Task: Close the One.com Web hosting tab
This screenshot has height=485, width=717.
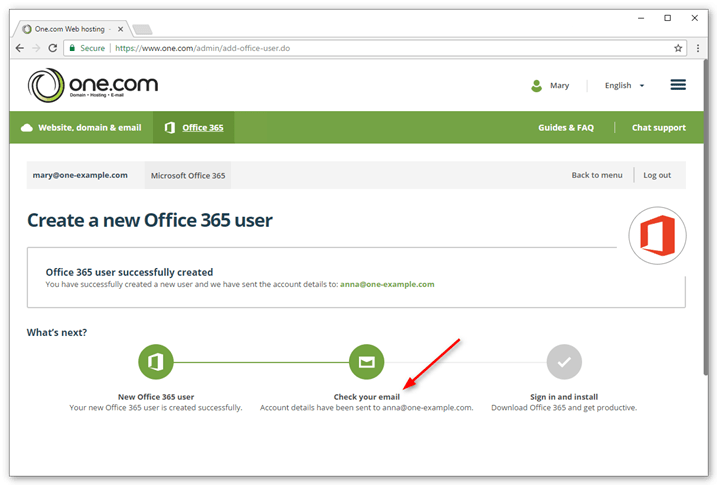Action: [120, 29]
